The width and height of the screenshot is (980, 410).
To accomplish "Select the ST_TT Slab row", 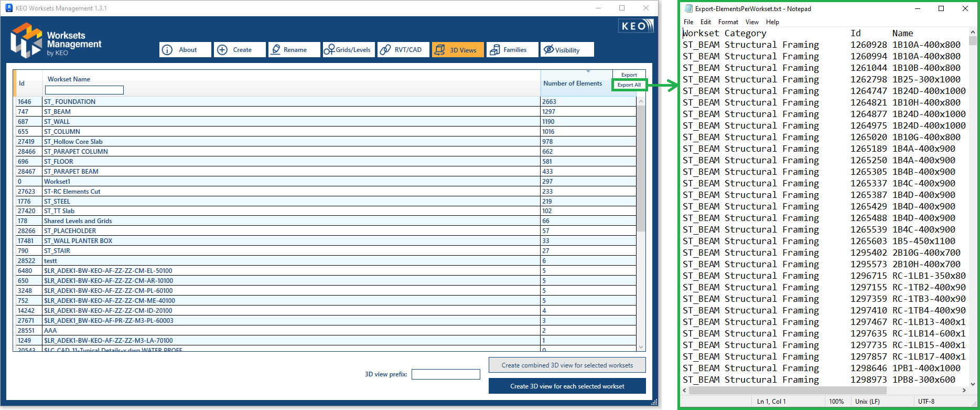I will point(326,211).
